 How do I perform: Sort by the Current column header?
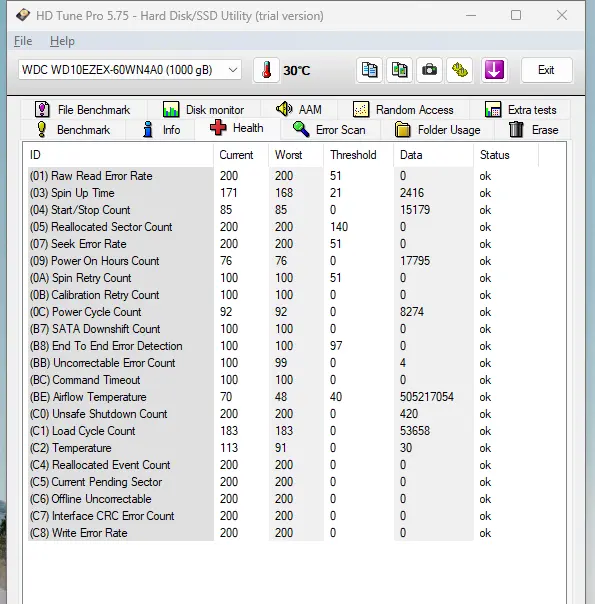coord(241,155)
